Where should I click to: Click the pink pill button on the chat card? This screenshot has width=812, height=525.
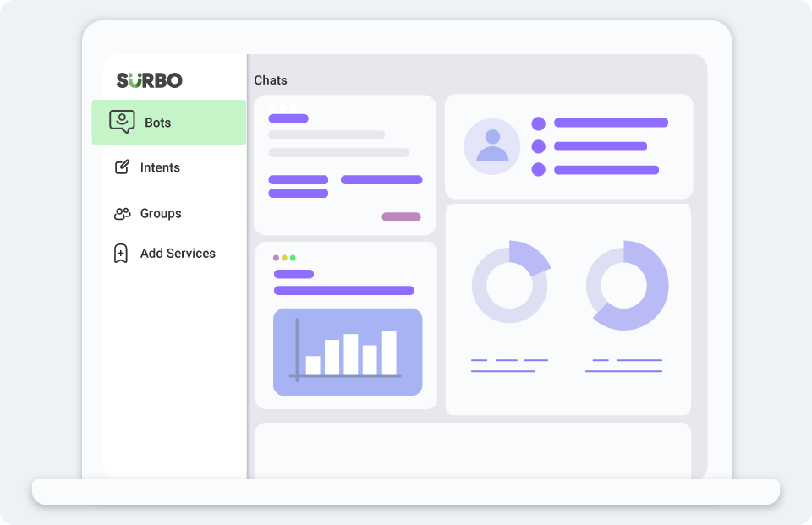click(402, 216)
